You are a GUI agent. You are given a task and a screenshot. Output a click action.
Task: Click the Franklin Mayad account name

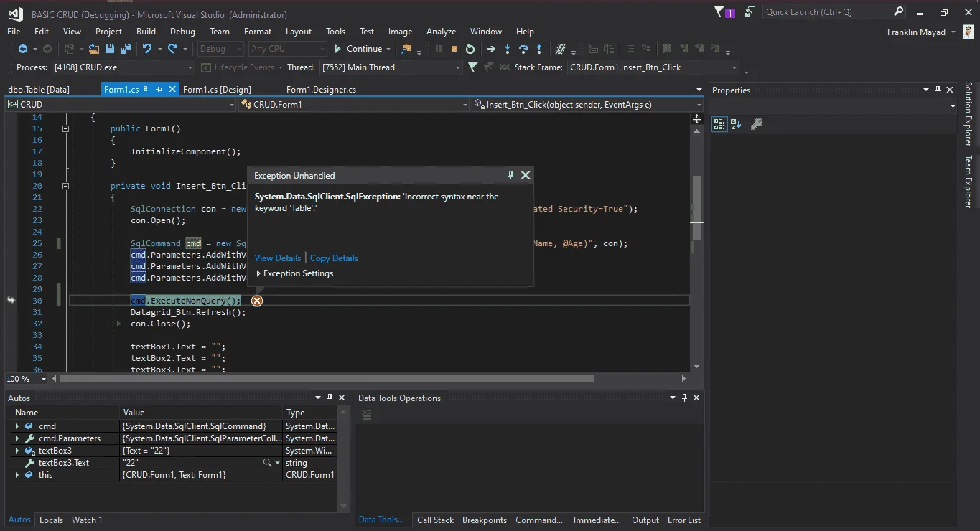click(916, 32)
